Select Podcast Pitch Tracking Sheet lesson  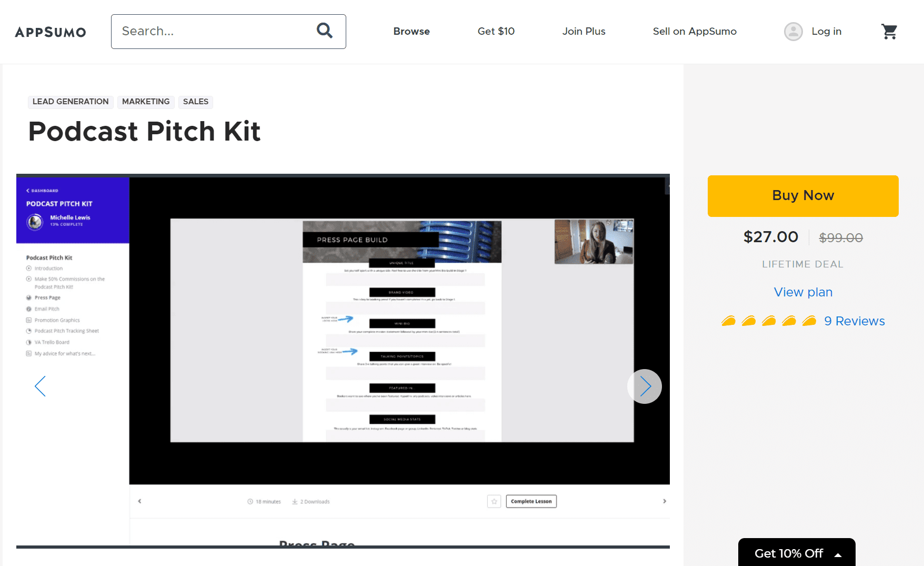click(63, 331)
